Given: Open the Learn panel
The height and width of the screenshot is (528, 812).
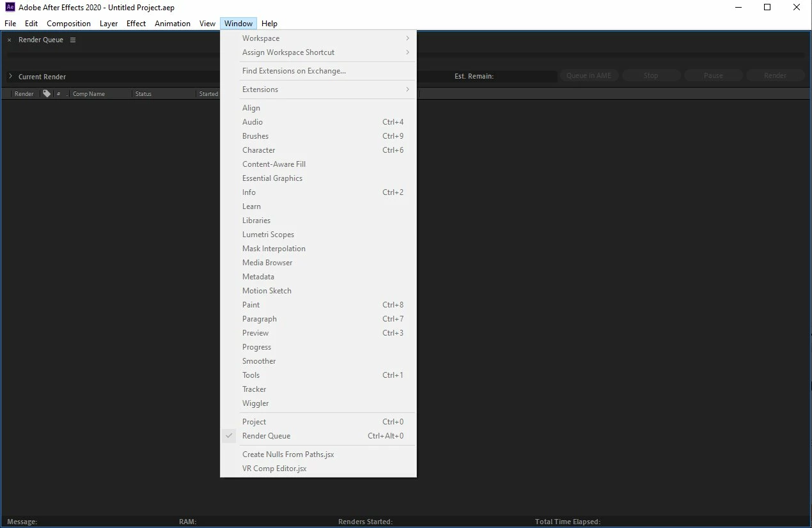Looking at the screenshot, I should coord(318,206).
